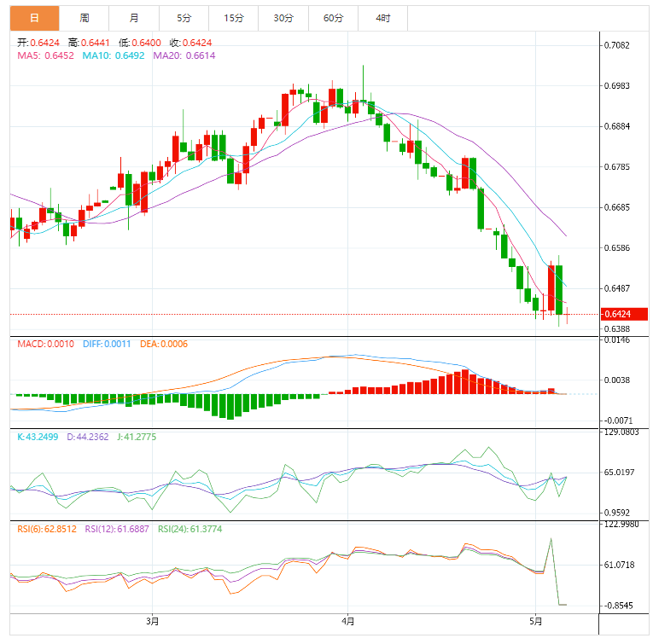Click the 高:0.6441 high value
This screenshot has width=653, height=644.
pyautogui.click(x=89, y=43)
